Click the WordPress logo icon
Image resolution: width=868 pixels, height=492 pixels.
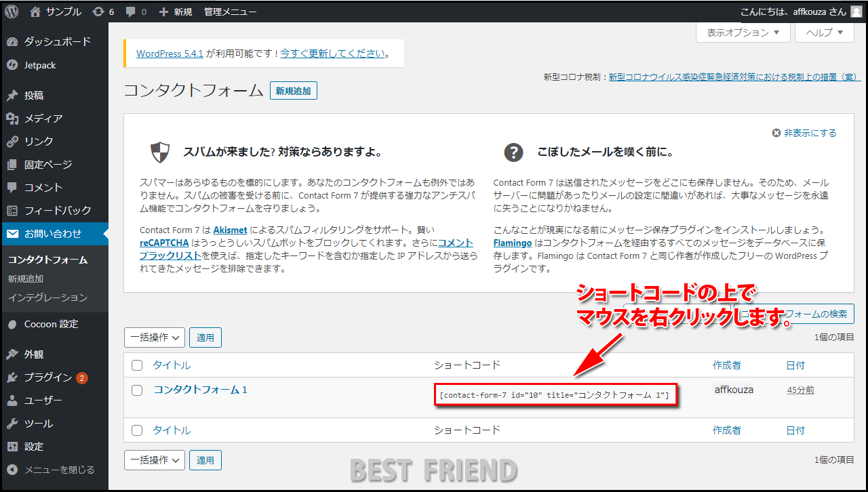[x=12, y=12]
